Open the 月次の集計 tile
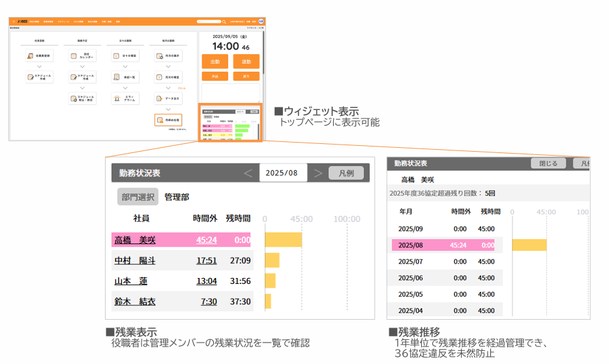The image size is (609, 364). [x=168, y=56]
